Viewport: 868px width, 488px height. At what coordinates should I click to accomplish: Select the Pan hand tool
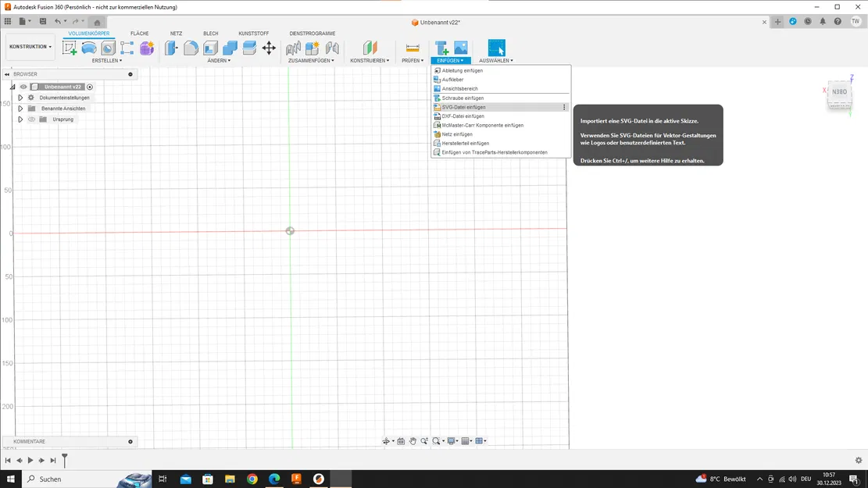413,441
